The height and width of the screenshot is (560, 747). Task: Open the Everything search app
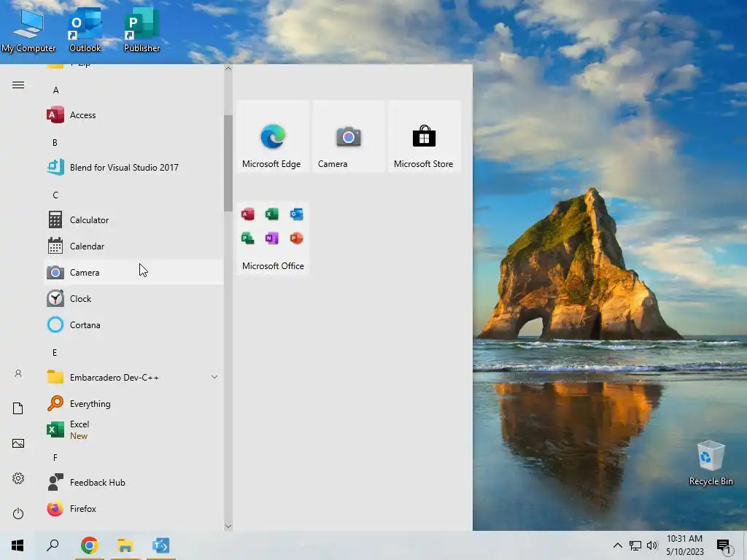pos(133,403)
